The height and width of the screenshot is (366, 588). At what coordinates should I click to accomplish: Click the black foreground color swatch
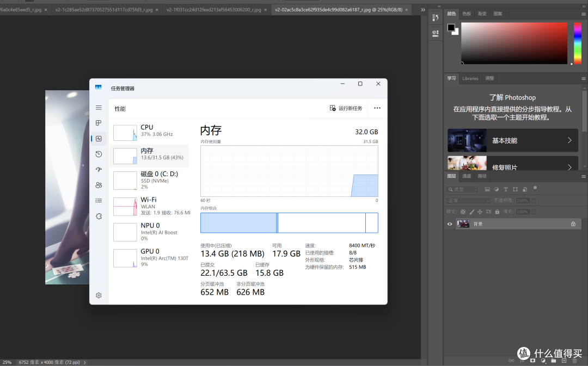(451, 27)
